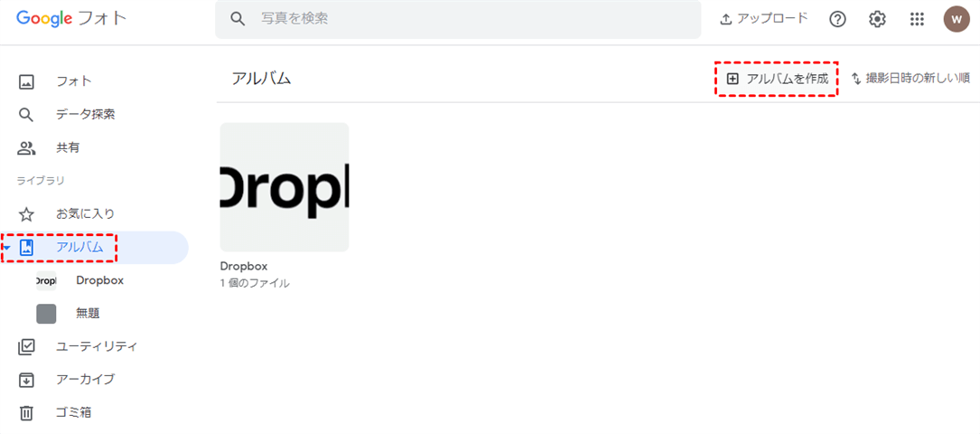Viewport: 980px width, 434px height.
Task: Click the search magnifier icon
Action: tap(238, 19)
